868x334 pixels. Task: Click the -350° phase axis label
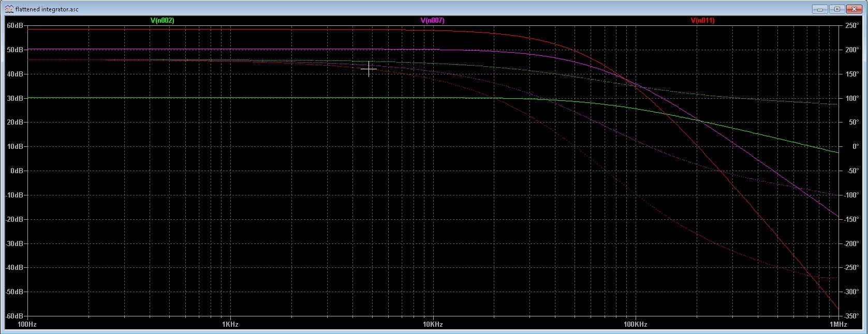851,316
